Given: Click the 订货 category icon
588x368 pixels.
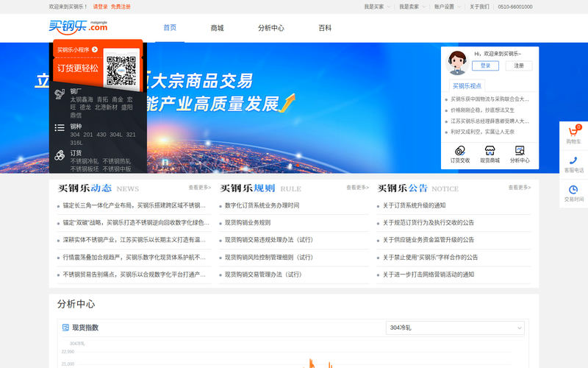Looking at the screenshot, I should tap(60, 155).
